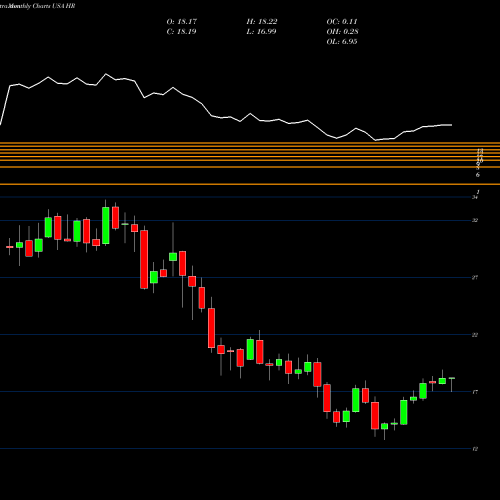This screenshot has height=500, width=500.
Task: Select the 27 price axis label
Action: [475, 277]
